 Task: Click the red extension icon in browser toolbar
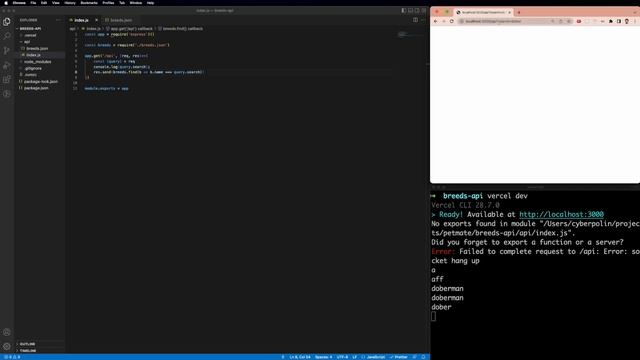coord(579,21)
